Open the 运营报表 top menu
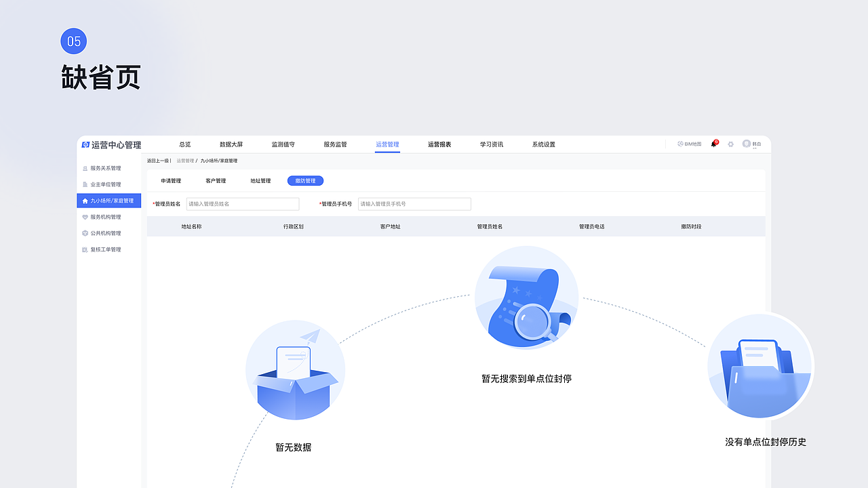This screenshot has width=868, height=488. click(439, 144)
